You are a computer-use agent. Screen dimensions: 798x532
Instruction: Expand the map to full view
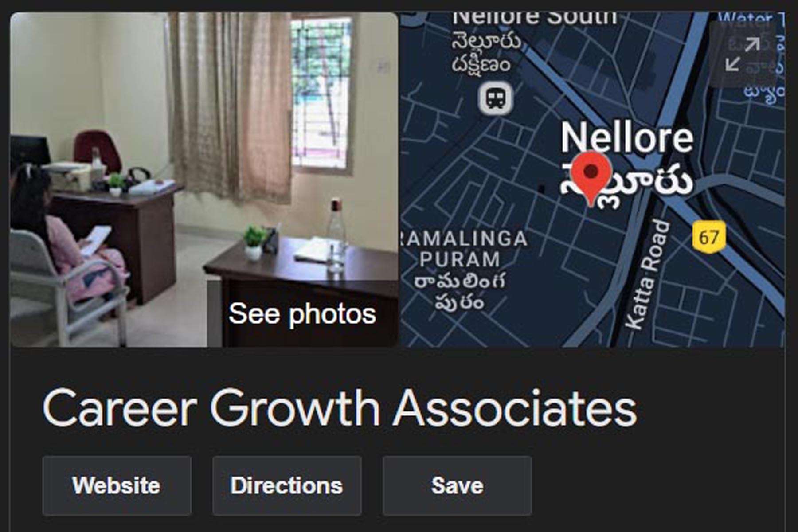pos(743,54)
